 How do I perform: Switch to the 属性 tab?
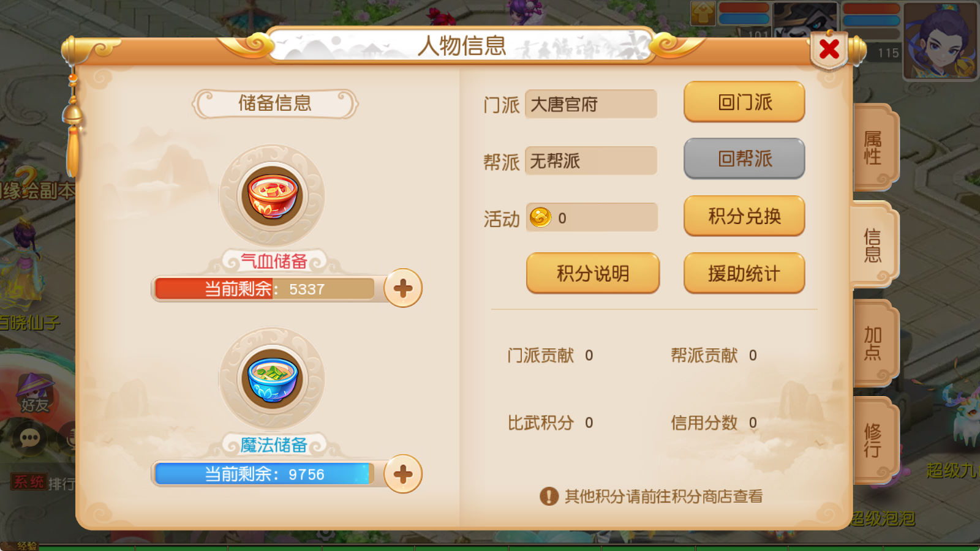875,148
